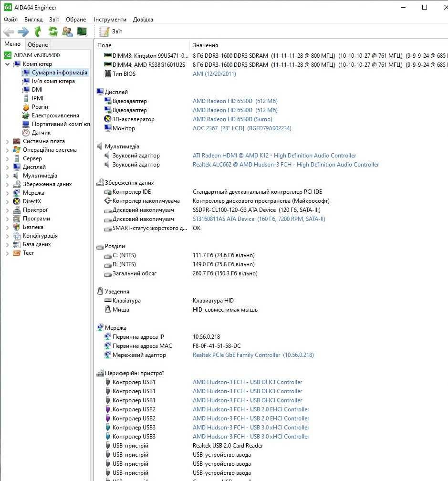Click the 3D-акселератор row icon

coord(107,119)
